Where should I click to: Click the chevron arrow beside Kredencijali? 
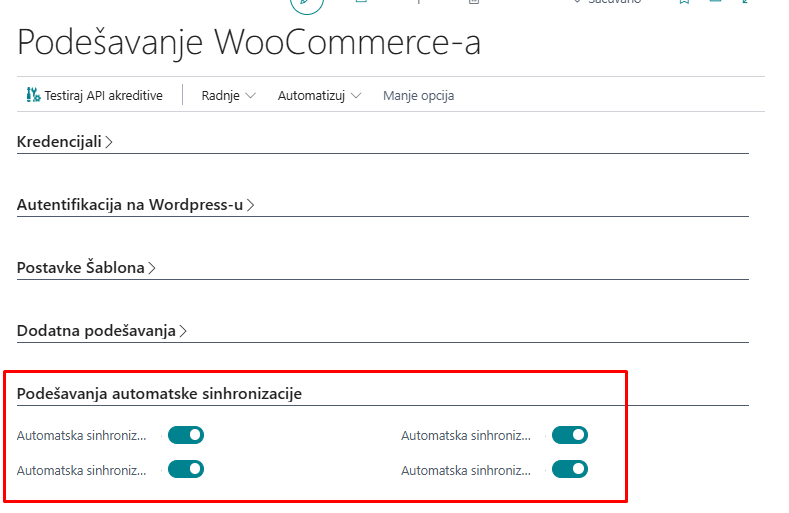[x=109, y=142]
